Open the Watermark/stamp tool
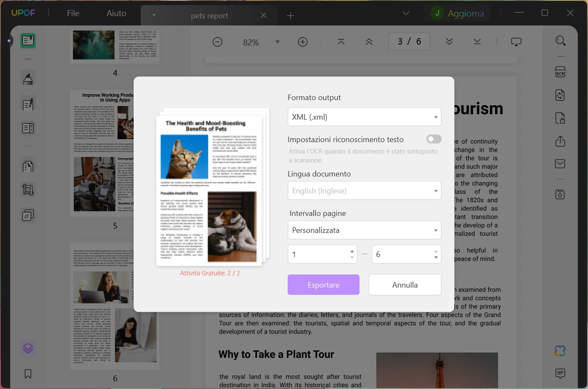This screenshot has width=588, height=389. tap(28, 215)
